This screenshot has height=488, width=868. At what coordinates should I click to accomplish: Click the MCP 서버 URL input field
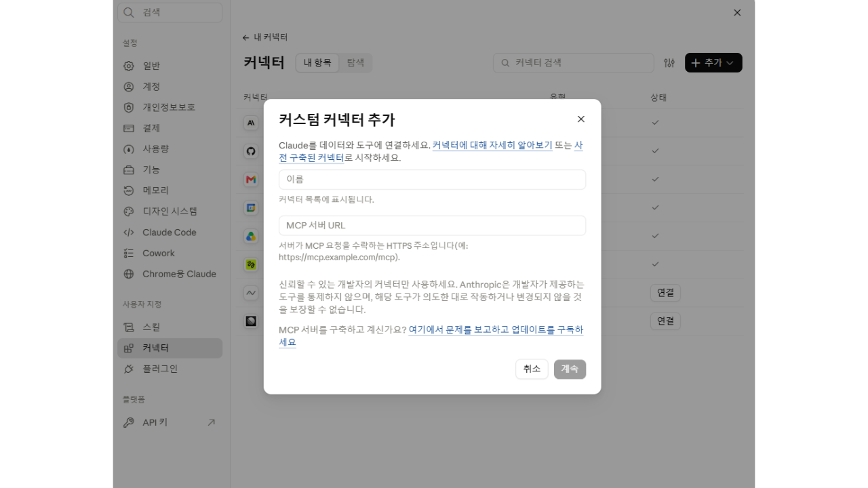click(432, 226)
